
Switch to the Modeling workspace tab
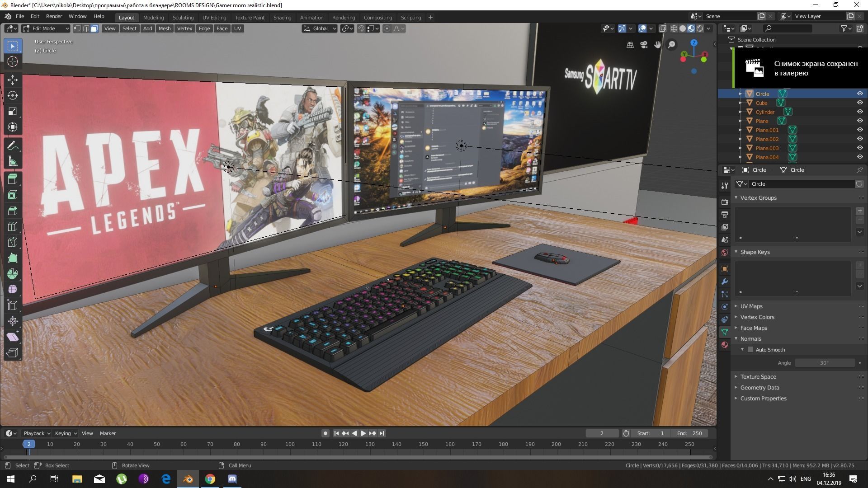pos(153,18)
